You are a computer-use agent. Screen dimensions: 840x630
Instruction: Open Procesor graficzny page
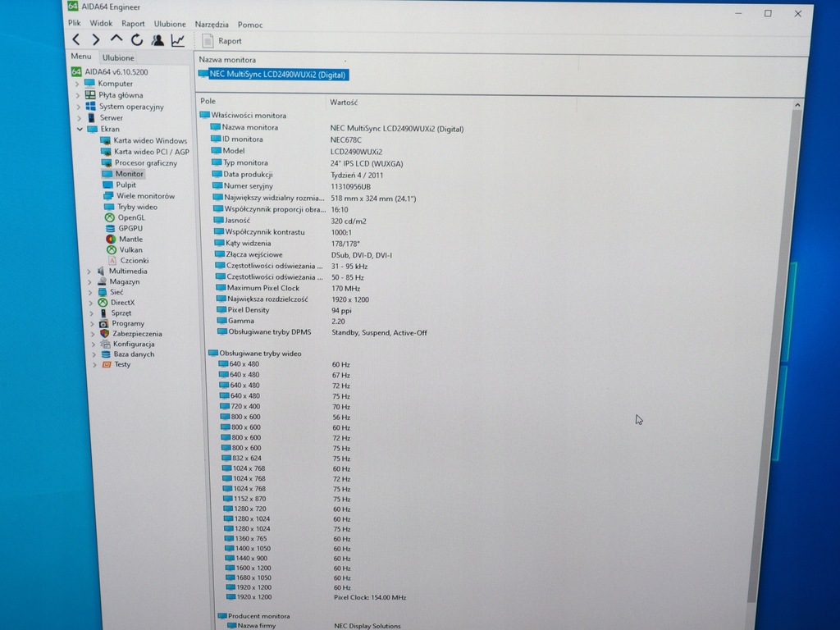tap(139, 163)
